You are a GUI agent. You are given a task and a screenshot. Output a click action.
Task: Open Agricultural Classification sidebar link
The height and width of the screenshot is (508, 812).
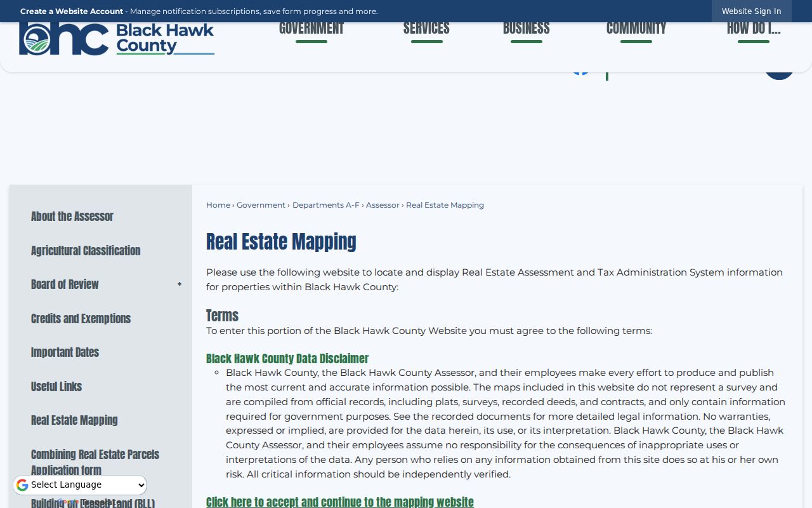pyautogui.click(x=86, y=251)
